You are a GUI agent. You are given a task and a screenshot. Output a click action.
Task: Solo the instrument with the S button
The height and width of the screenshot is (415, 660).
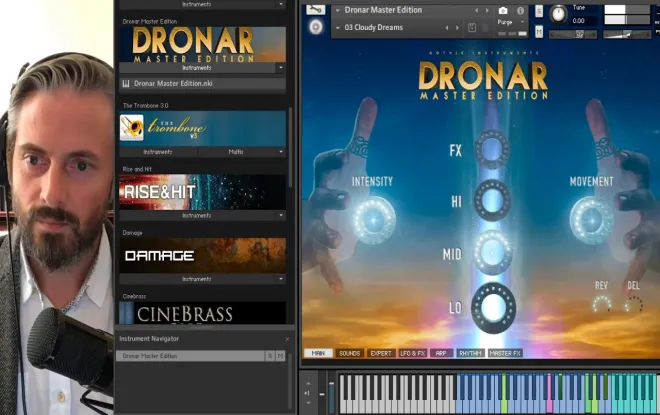tap(539, 11)
